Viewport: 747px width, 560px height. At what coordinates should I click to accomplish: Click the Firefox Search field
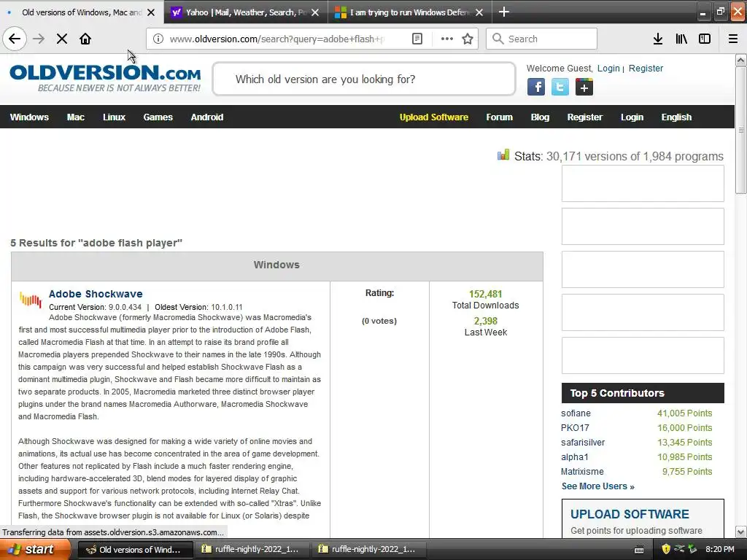coord(541,39)
